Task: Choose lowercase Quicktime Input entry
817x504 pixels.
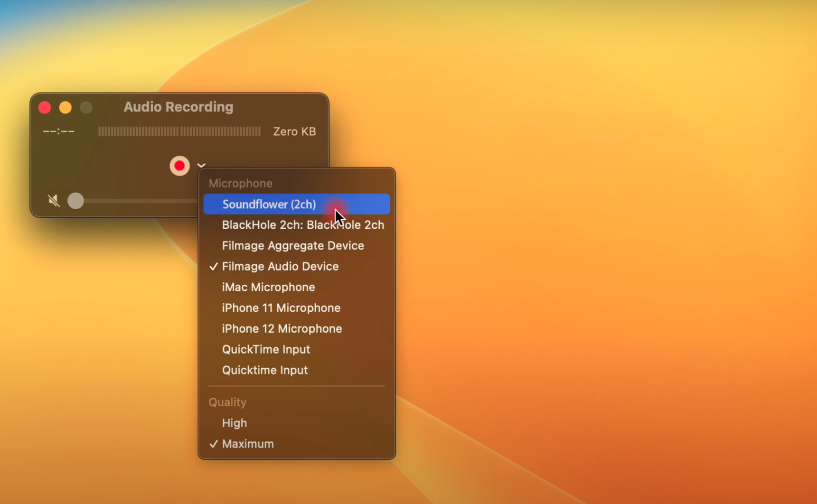Action: 297,370
